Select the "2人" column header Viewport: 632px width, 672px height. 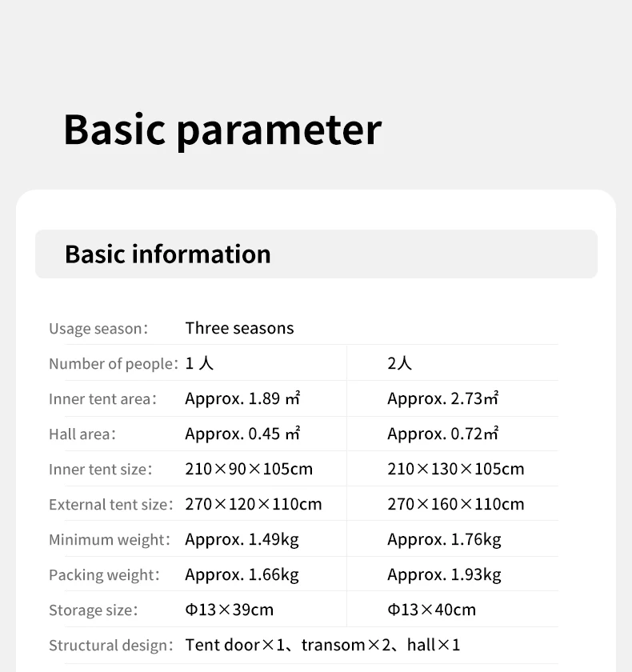tap(400, 363)
